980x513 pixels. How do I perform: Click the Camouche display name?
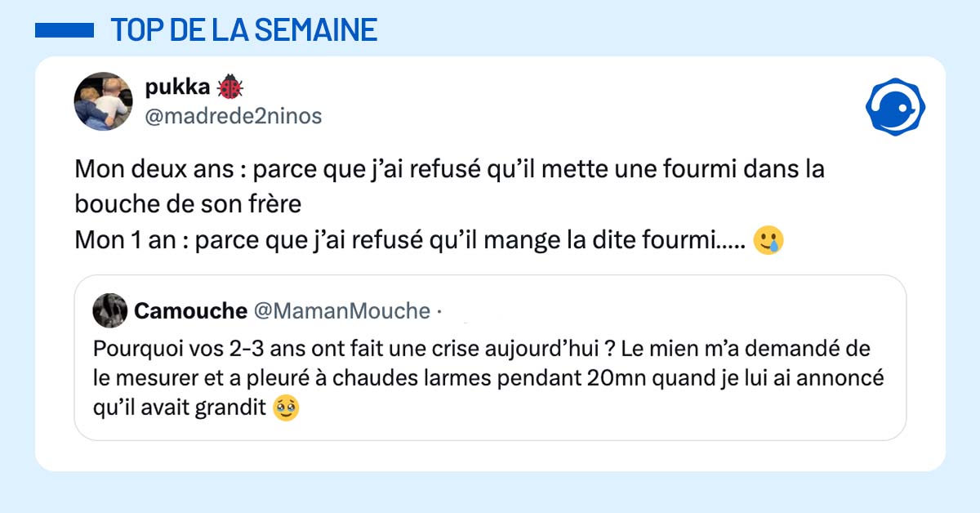click(190, 310)
